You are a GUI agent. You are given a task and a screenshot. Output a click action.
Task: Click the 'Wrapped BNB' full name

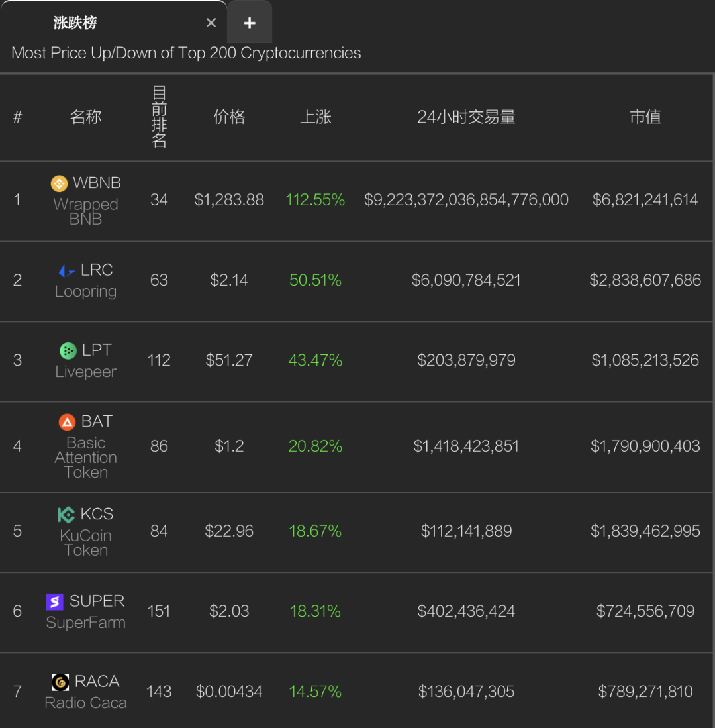click(86, 212)
